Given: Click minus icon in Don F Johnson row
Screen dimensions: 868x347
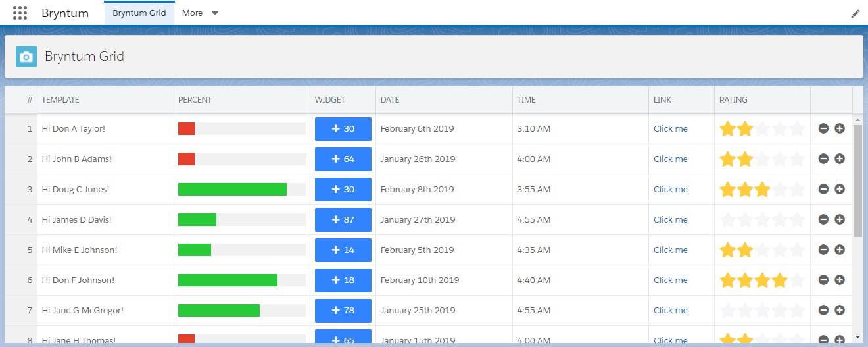Looking at the screenshot, I should 823,280.
